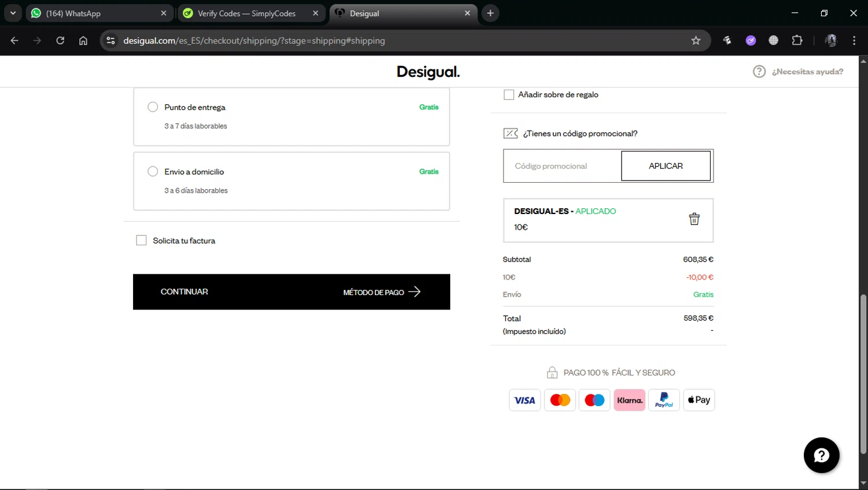Click the ¿Tienes un código promocional? heading
The height and width of the screenshot is (490, 868).
tap(580, 134)
